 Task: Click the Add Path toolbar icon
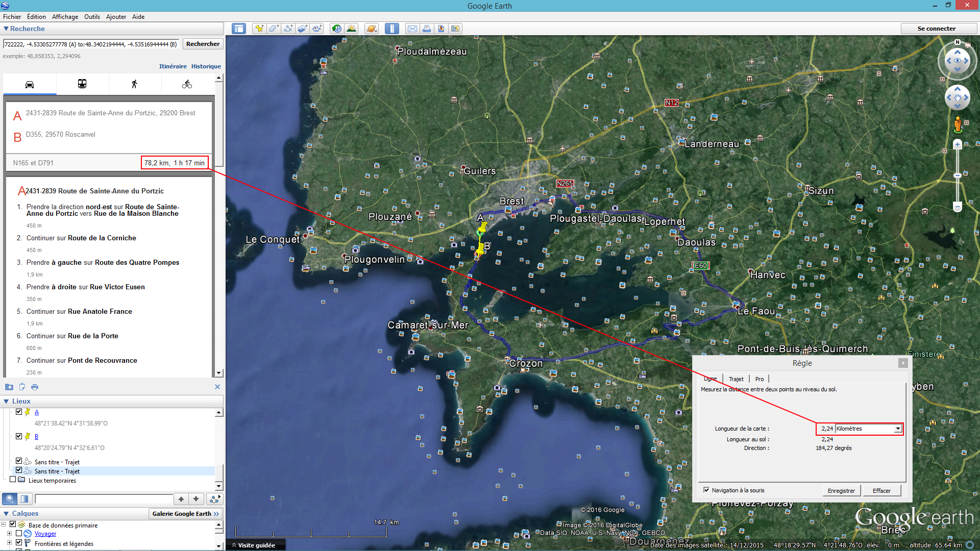(288, 29)
